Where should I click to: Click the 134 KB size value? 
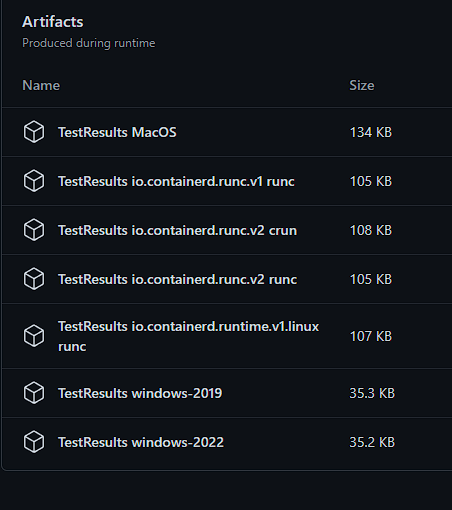(x=371, y=132)
